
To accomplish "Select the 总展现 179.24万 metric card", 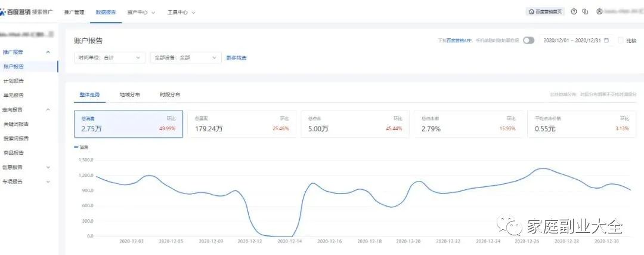I will (x=241, y=124).
